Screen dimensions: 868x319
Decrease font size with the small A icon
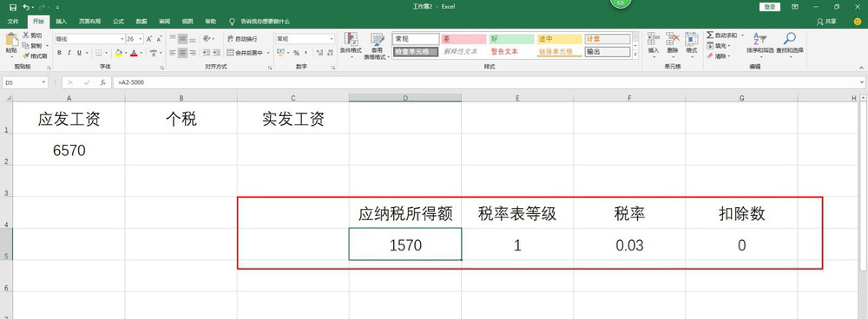point(160,39)
